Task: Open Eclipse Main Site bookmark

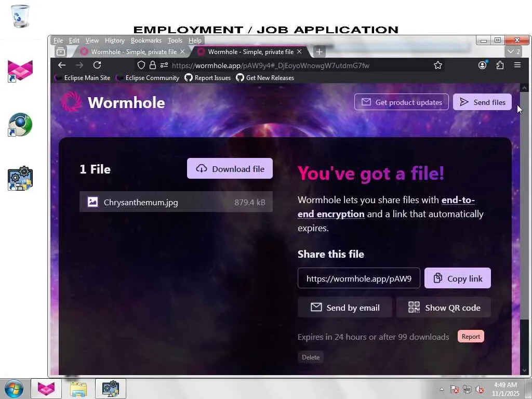Action: click(83, 78)
